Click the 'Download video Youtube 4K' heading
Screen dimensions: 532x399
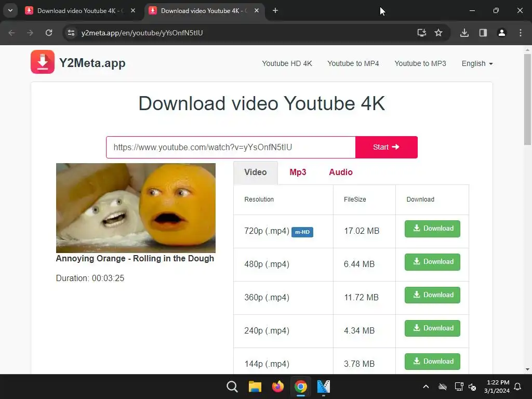click(262, 103)
